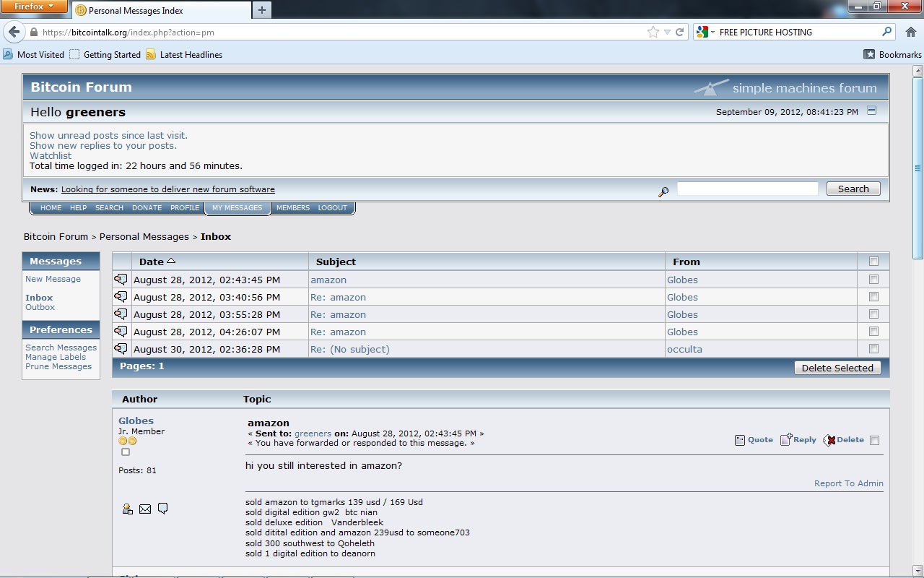Viewport: 924px width, 578px height.
Task: Open the PROFILE forum menu item
Action: click(185, 208)
